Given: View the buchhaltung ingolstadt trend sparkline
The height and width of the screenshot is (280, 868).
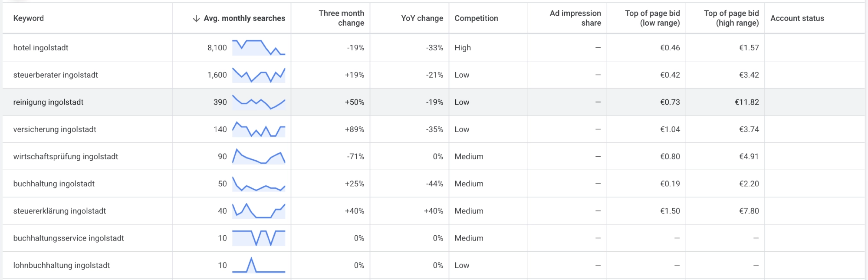Looking at the screenshot, I should pyautogui.click(x=259, y=184).
